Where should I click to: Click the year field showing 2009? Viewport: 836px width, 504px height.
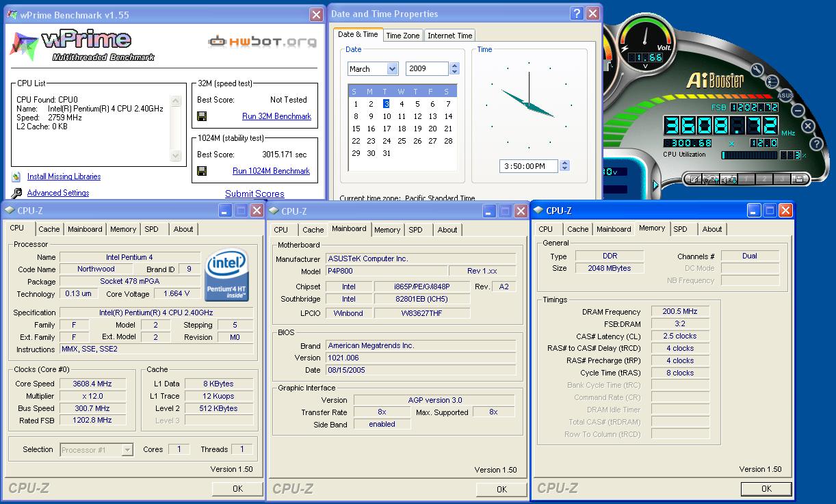click(428, 69)
